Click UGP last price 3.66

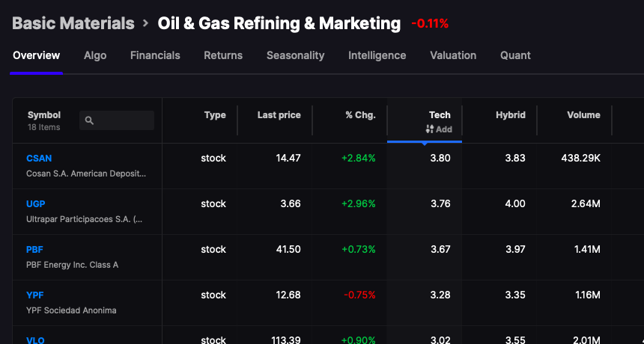[291, 203]
